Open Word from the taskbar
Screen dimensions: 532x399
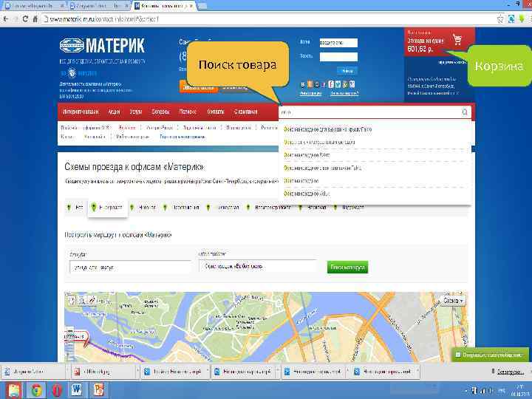coord(77,390)
